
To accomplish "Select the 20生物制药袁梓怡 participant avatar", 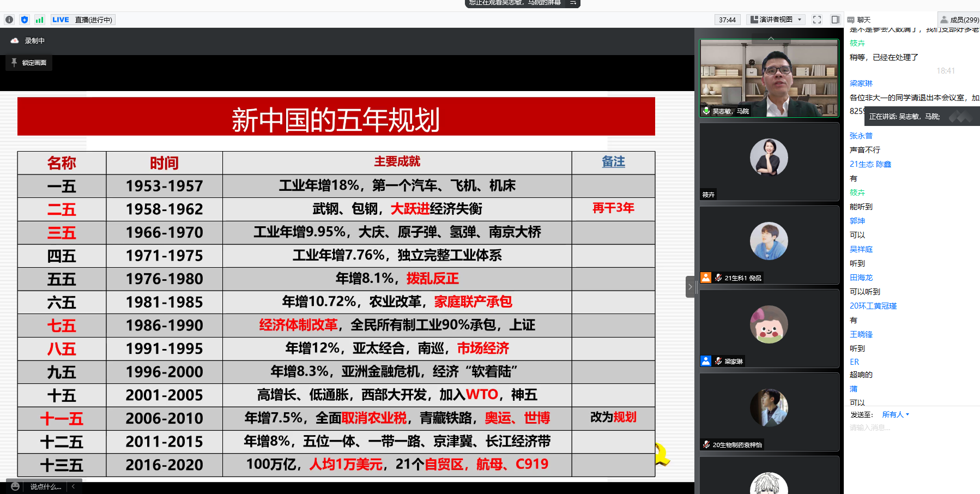I will tap(769, 408).
